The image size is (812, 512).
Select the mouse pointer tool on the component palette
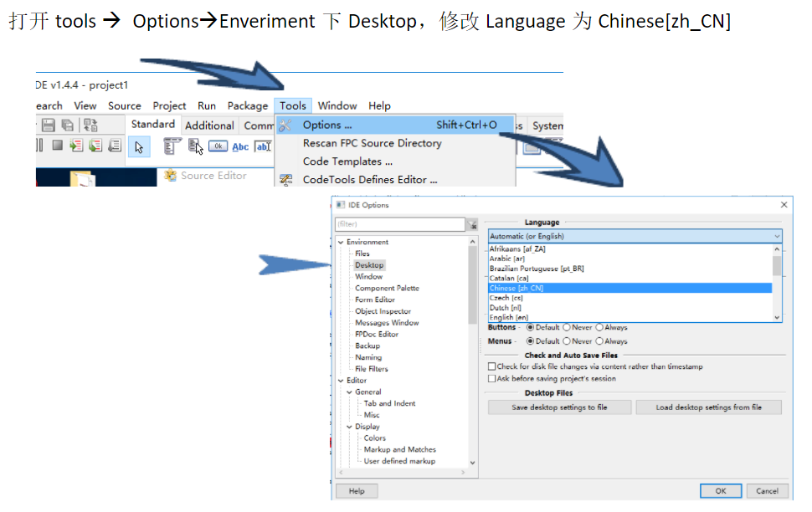tap(139, 146)
